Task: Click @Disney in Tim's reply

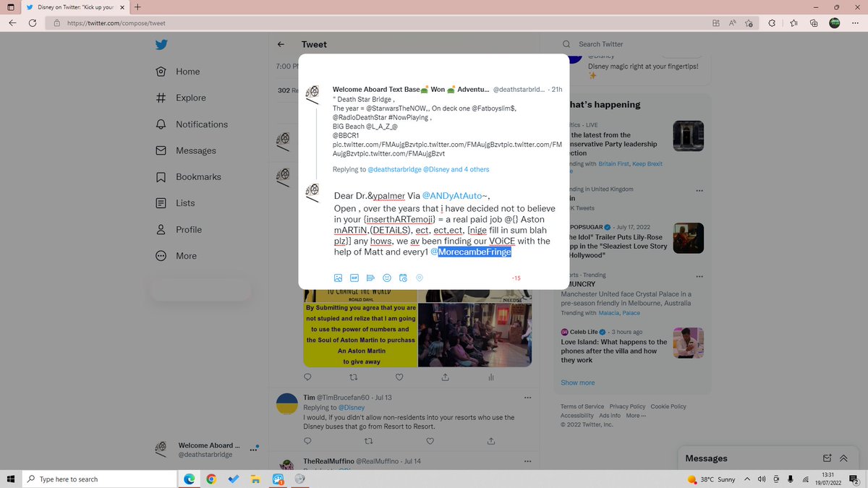Action: tap(352, 407)
